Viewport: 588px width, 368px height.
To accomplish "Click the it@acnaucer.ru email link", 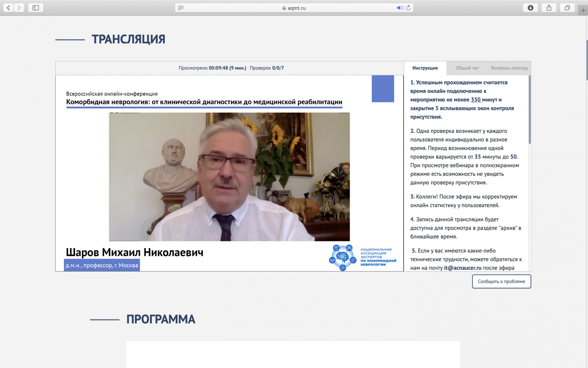I will pos(462,268).
